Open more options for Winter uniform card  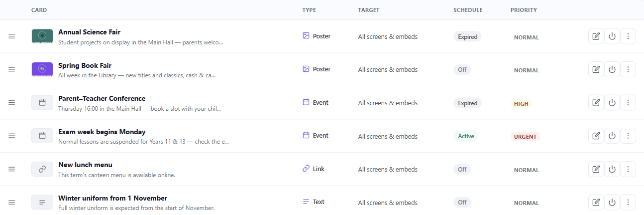point(628,202)
